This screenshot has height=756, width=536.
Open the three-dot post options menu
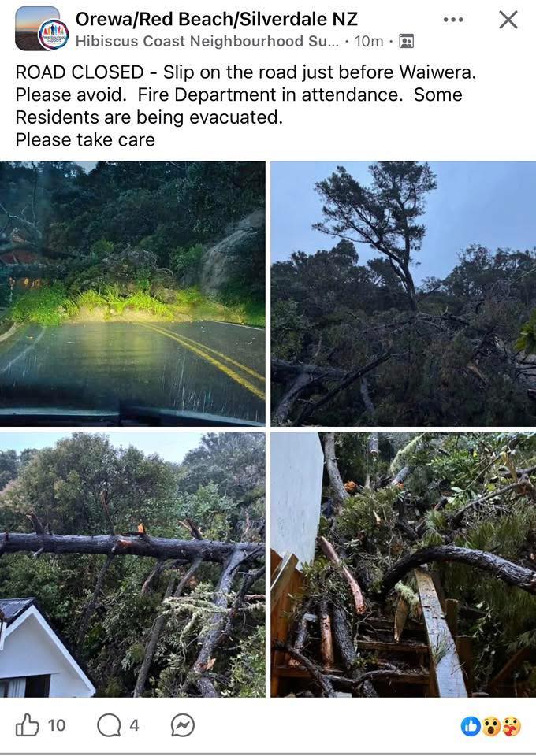453,20
